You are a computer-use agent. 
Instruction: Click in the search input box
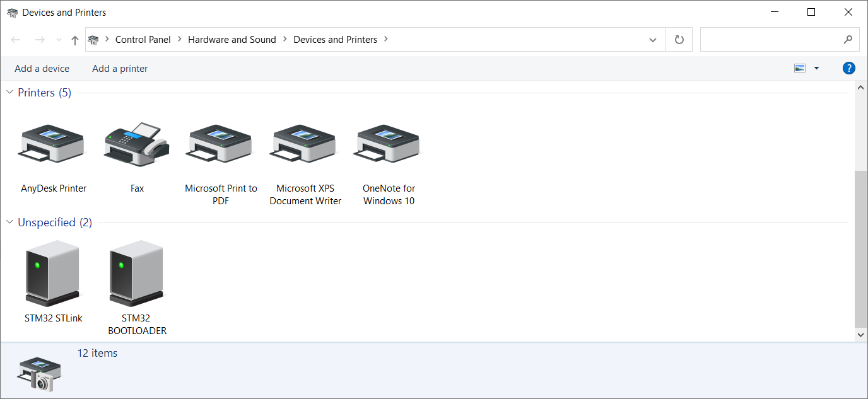[x=771, y=40]
